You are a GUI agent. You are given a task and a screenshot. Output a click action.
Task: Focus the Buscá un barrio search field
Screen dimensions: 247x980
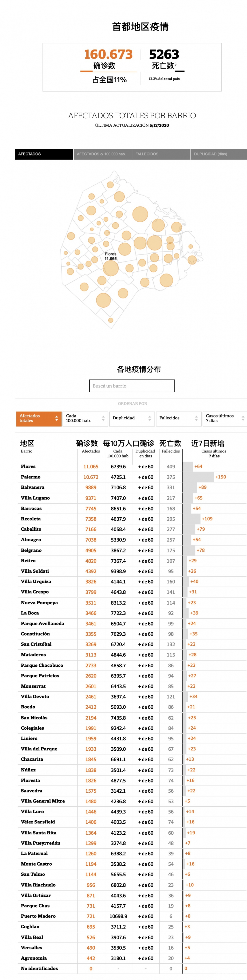[x=132, y=386]
